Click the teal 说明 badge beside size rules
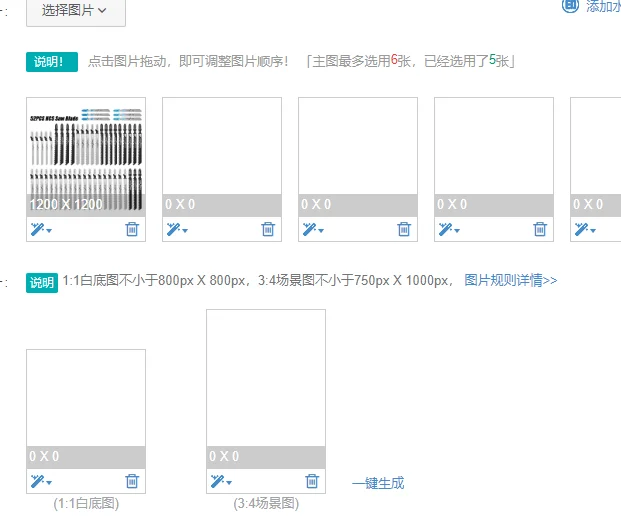This screenshot has width=621, height=521. click(x=42, y=283)
